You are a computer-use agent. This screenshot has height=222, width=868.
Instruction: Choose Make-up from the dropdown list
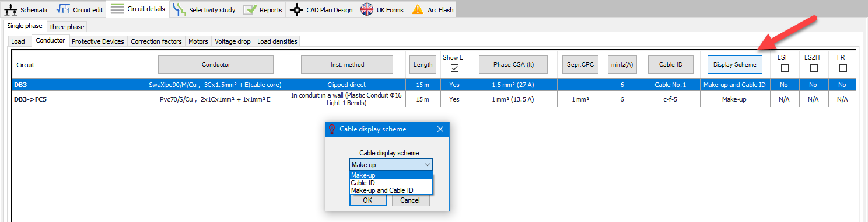pyautogui.click(x=391, y=175)
